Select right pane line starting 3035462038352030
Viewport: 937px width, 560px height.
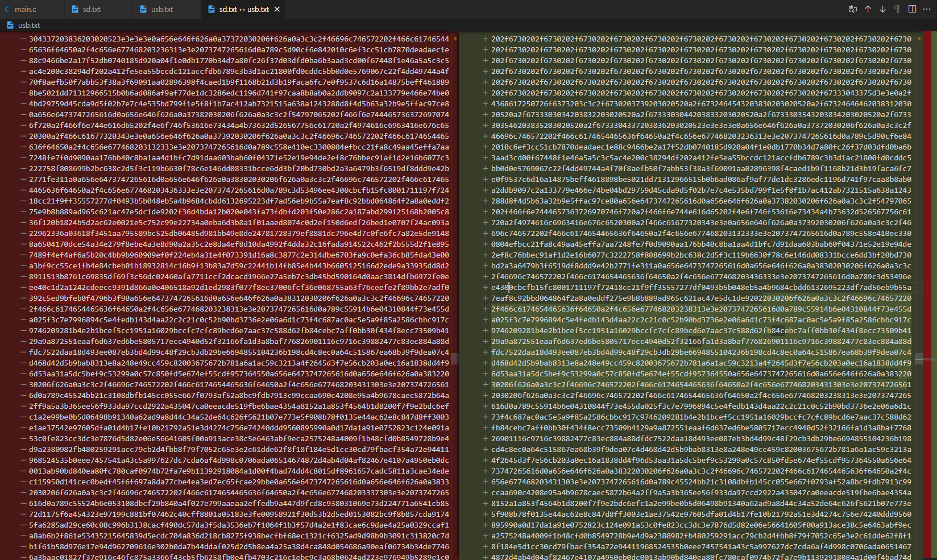point(701,125)
